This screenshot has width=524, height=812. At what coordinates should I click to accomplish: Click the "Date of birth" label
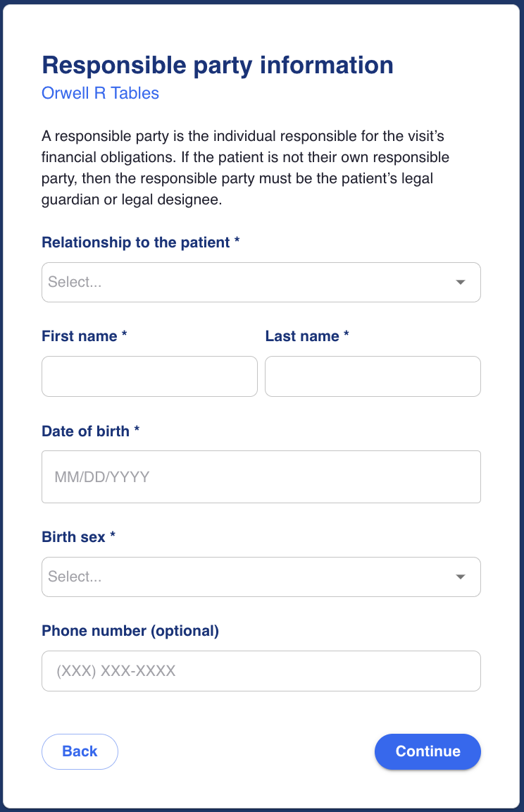pyautogui.click(x=86, y=431)
